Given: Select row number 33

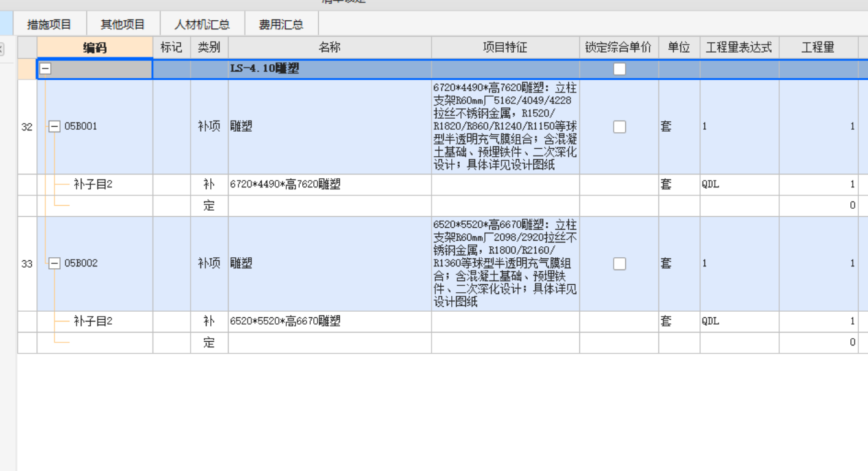Looking at the screenshot, I should (x=27, y=263).
